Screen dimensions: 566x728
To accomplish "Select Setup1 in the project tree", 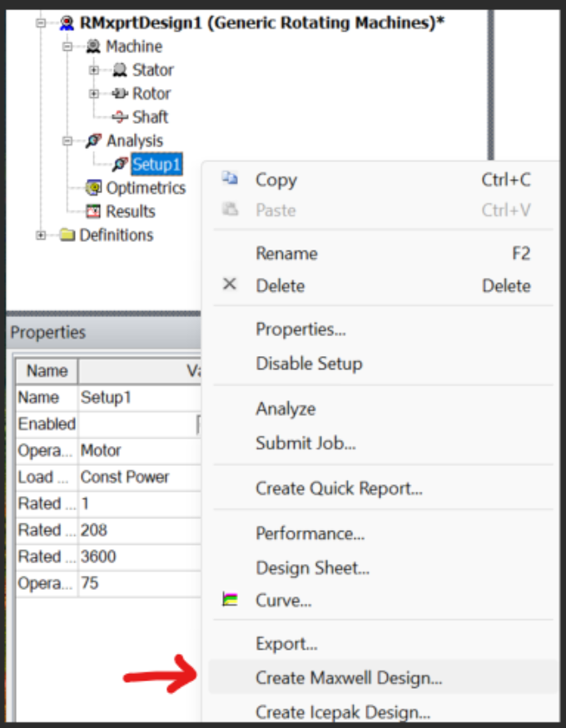I will [156, 165].
